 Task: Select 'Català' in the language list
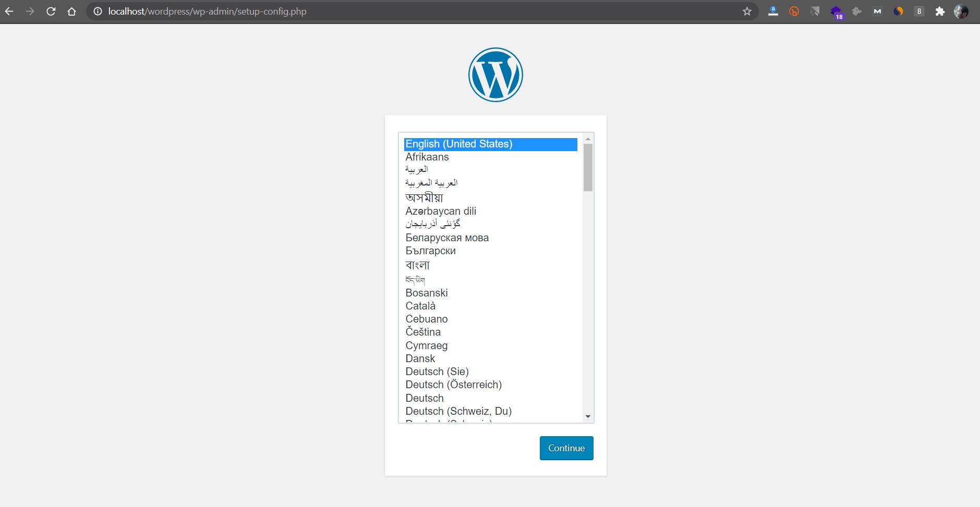[x=491, y=306]
